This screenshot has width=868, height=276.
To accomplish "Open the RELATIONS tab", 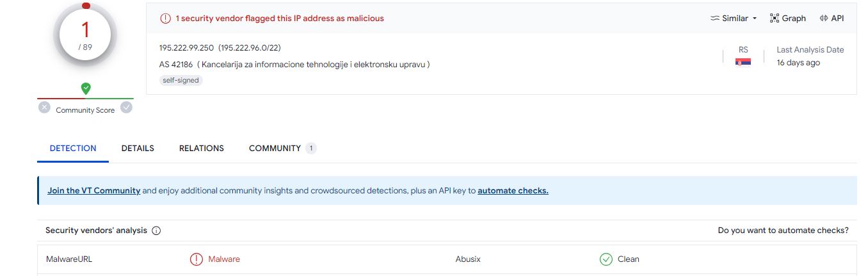I will [x=202, y=148].
